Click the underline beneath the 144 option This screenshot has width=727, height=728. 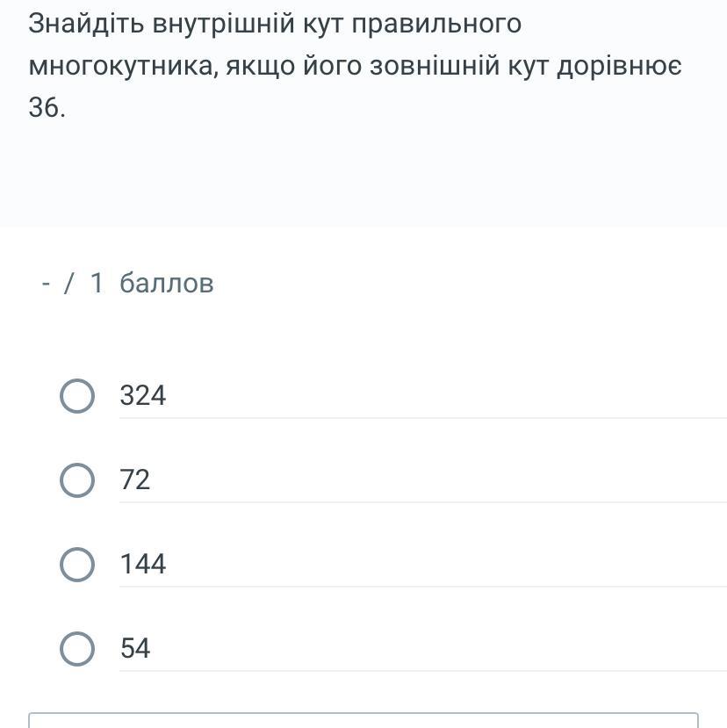pyautogui.click(x=421, y=587)
